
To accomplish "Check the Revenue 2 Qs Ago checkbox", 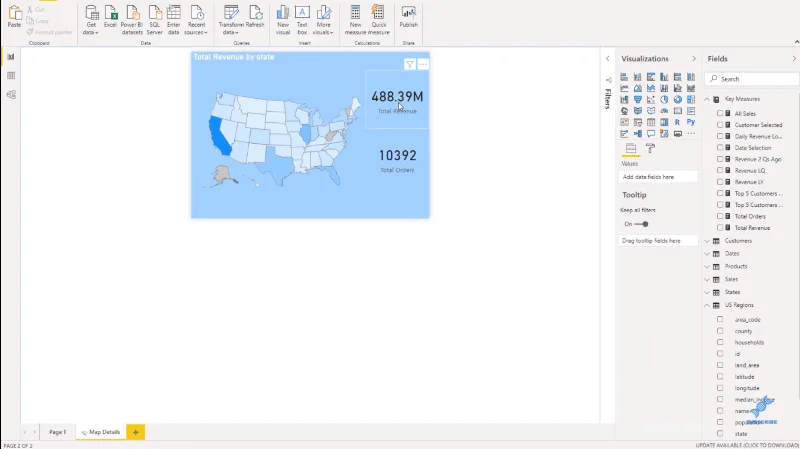I will [720, 159].
